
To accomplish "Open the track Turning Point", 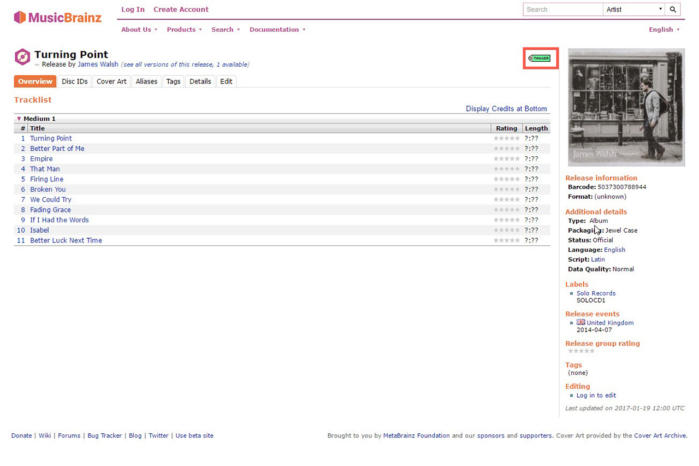I will tap(51, 139).
